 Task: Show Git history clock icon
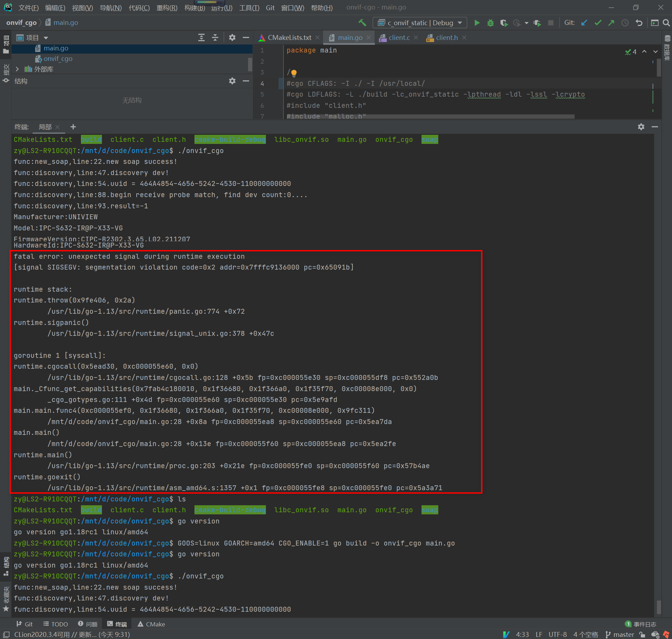click(x=625, y=23)
